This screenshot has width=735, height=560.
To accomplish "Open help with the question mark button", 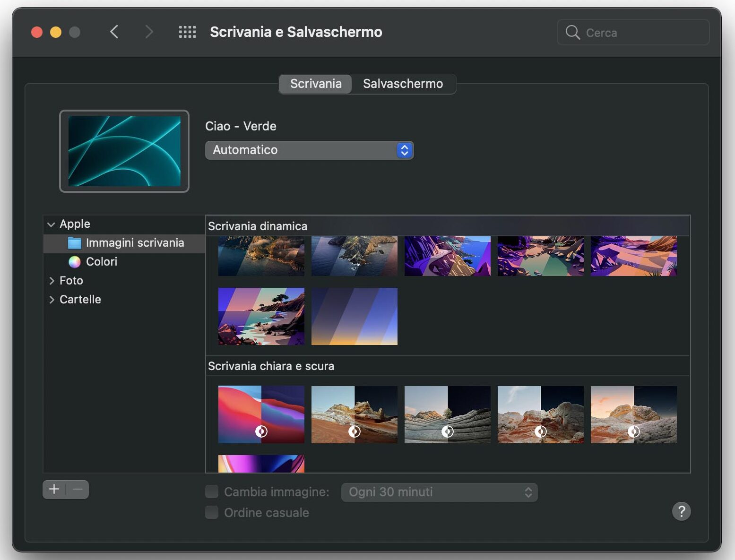I will click(681, 511).
